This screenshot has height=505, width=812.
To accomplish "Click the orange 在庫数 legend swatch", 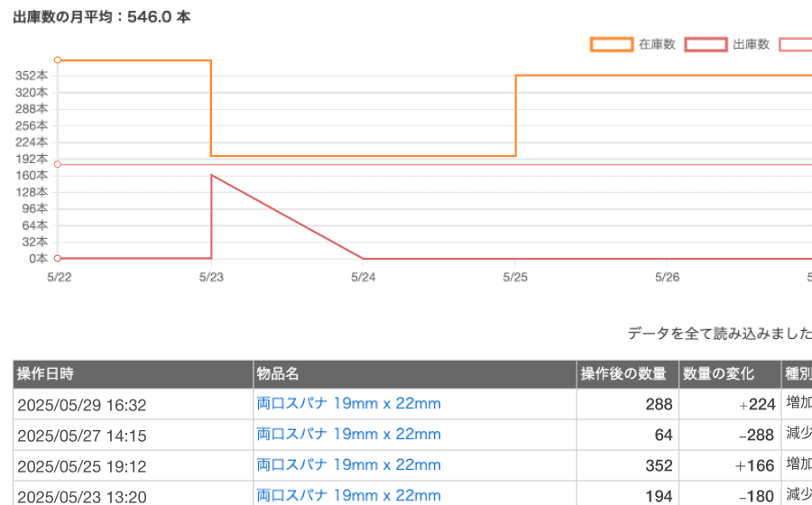I will (x=612, y=45).
